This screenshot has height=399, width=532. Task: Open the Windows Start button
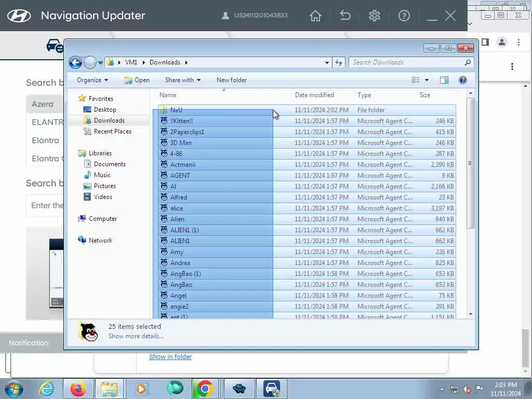pos(14,389)
